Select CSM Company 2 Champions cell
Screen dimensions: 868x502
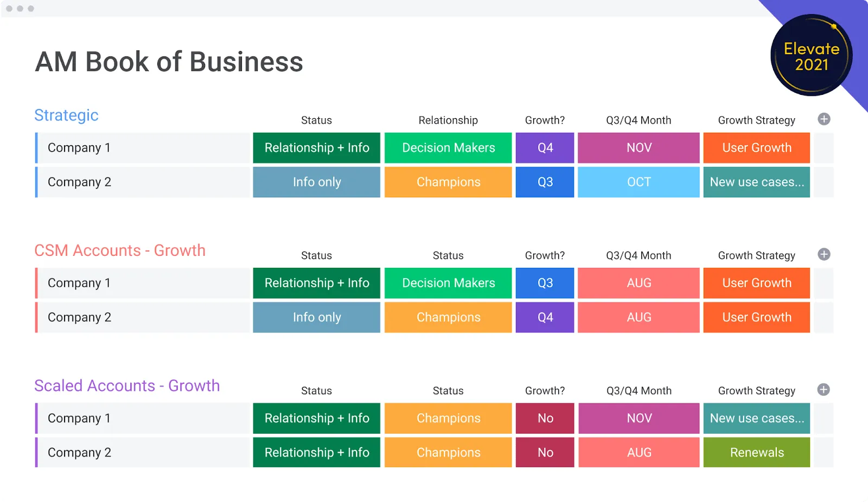[448, 317]
